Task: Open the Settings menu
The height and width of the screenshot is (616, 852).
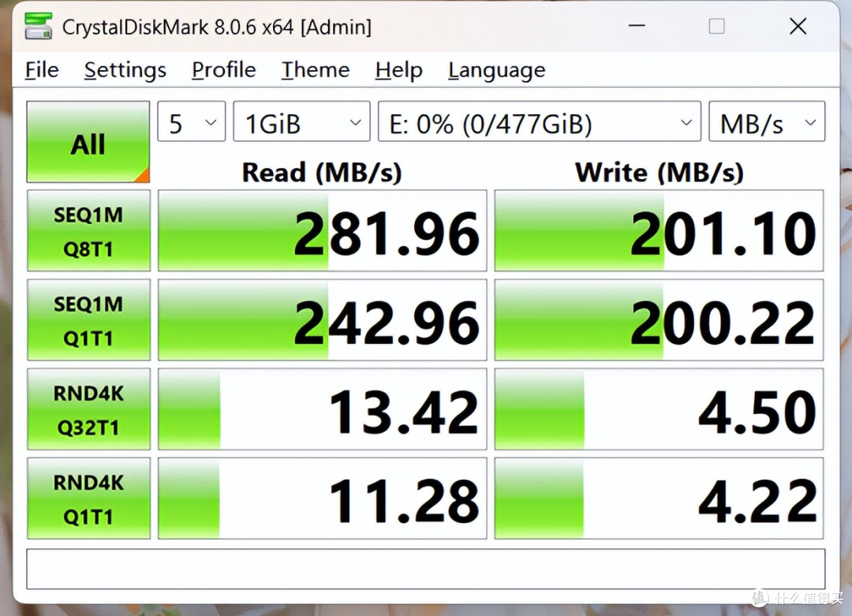Action: [x=125, y=69]
